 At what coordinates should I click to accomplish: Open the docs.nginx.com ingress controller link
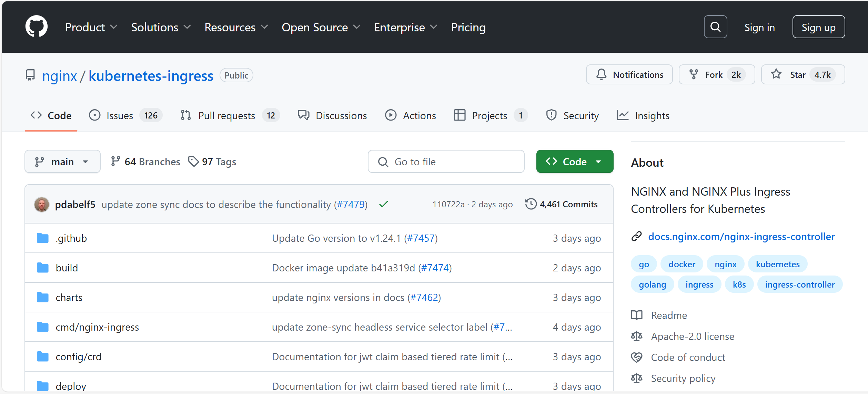tap(741, 237)
